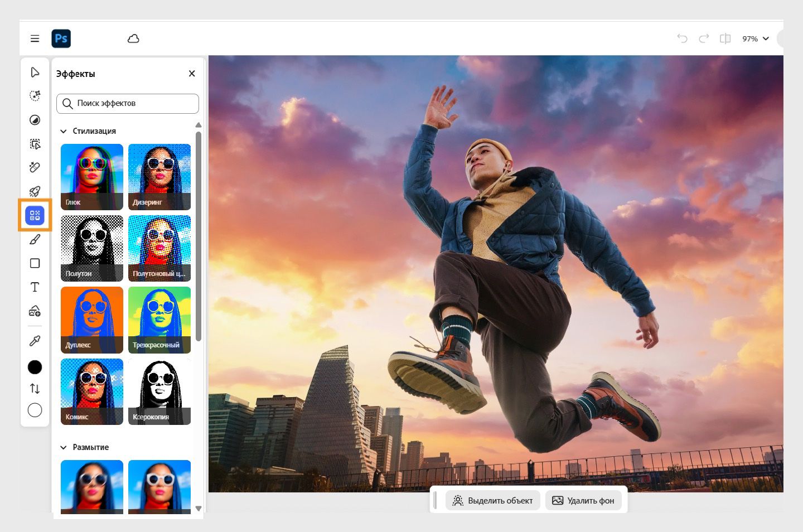
Task: Undo the last action
Action: [682, 38]
